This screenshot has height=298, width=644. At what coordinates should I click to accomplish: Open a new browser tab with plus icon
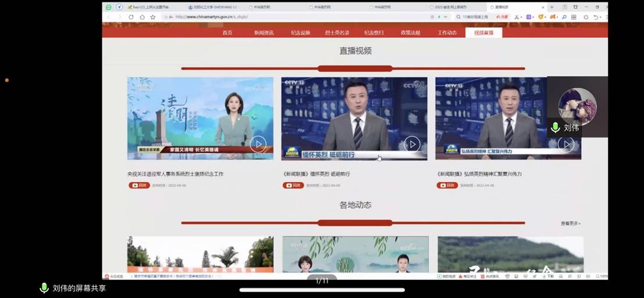pos(552,7)
